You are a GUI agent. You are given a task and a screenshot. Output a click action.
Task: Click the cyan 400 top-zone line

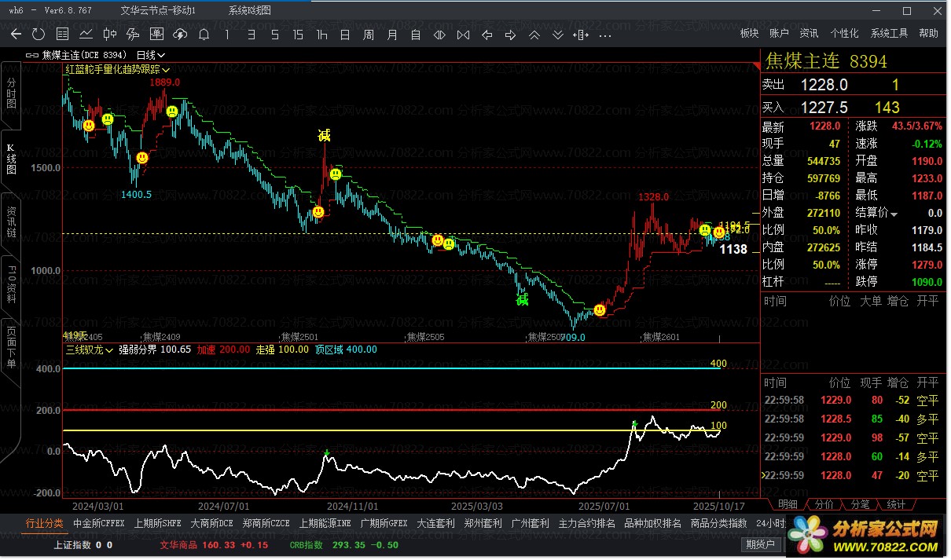pos(393,368)
